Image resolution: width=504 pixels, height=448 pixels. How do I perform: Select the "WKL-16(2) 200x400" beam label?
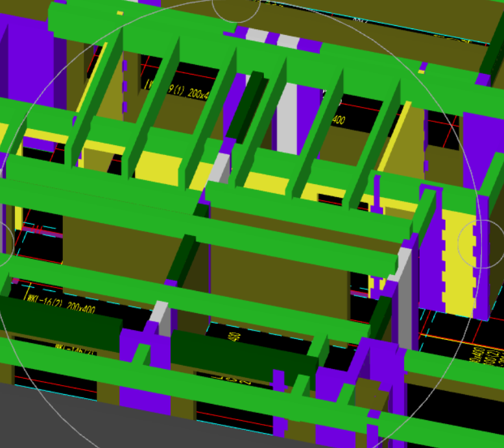(x=62, y=304)
